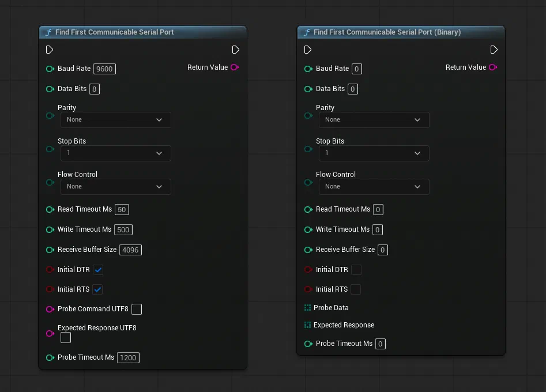Click Probe Timeout Ms field showing 1200
Viewport: 546px width, 392px height.
click(x=128, y=357)
